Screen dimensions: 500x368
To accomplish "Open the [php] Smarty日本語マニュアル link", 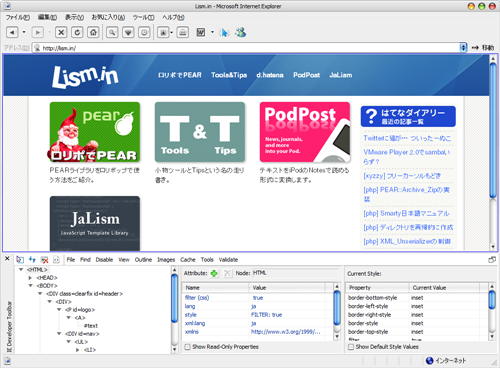I will pyautogui.click(x=406, y=213).
